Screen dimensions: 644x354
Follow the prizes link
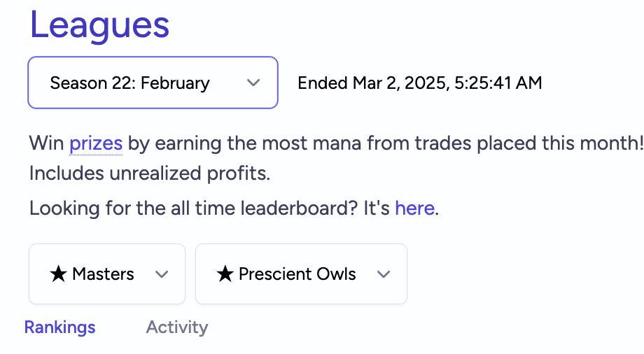click(x=96, y=143)
